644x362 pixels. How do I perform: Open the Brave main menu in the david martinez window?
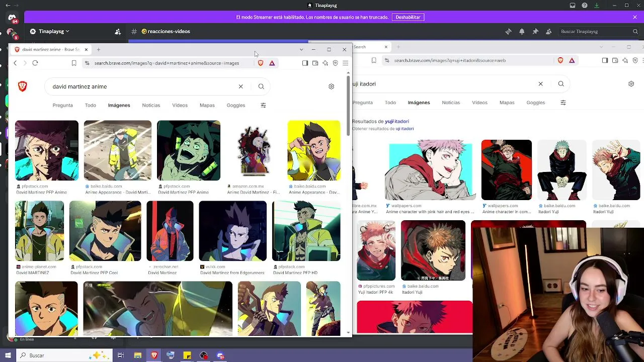click(x=345, y=63)
